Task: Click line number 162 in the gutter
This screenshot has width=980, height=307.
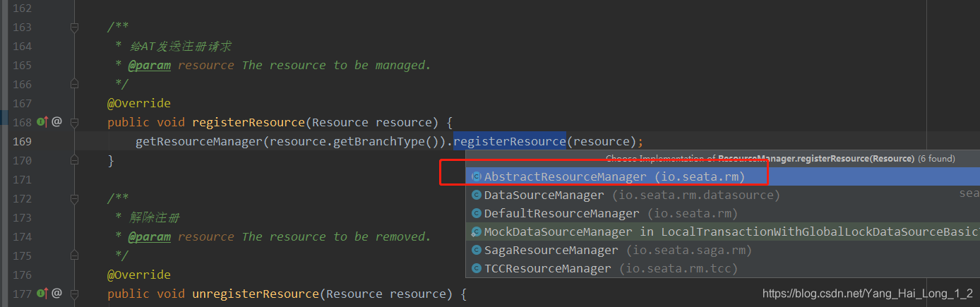Action: 23,8
